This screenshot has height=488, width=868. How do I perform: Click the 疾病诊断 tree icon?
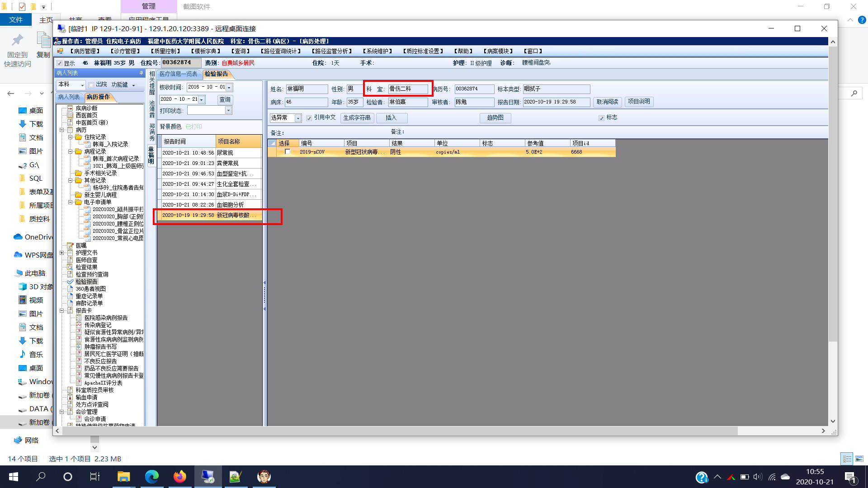70,108
